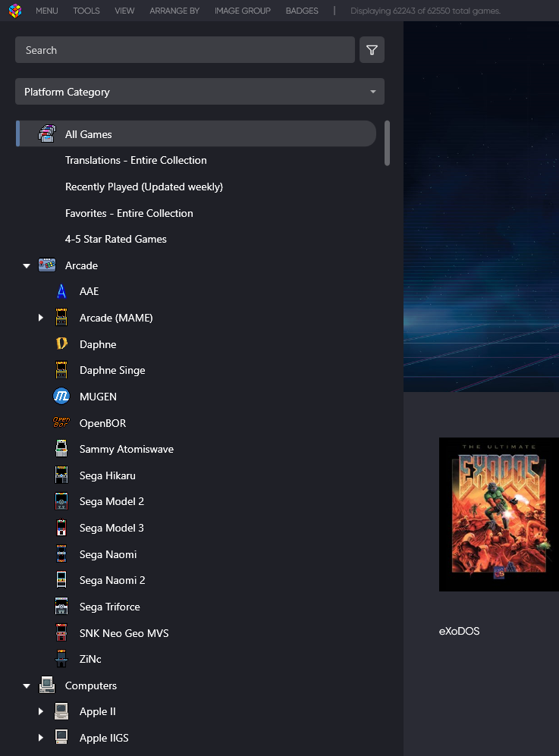This screenshot has width=559, height=756.
Task: Select 4-5 Star Rated Games
Action: 116,239
